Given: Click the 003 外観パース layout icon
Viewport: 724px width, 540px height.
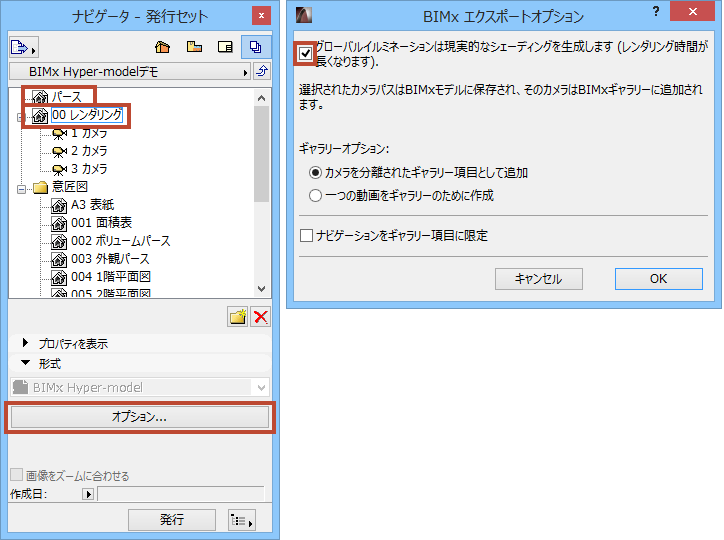Looking at the screenshot, I should (59, 259).
